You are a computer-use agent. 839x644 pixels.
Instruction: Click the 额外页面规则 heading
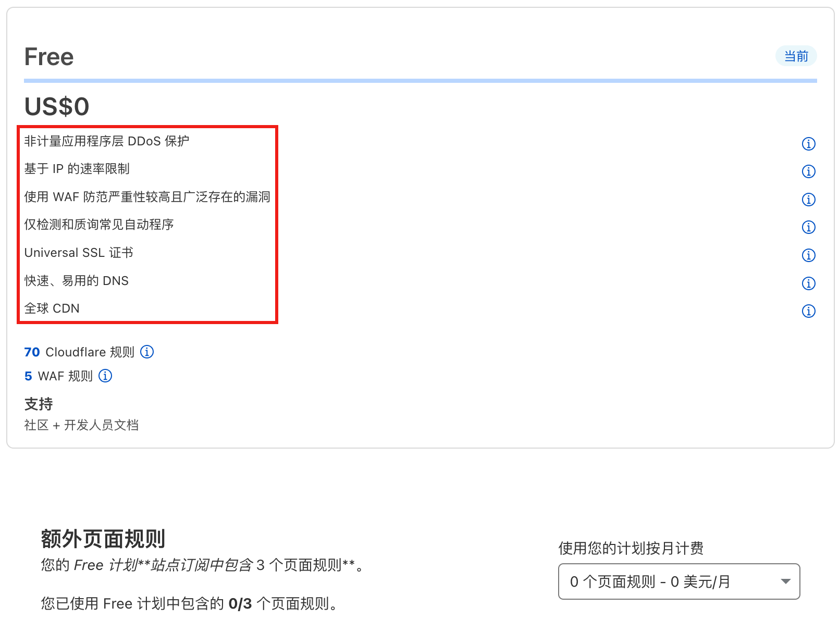pos(103,539)
